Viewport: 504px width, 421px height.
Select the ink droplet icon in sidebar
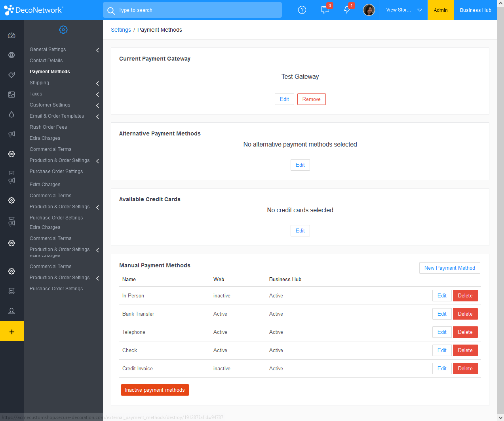tap(11, 114)
